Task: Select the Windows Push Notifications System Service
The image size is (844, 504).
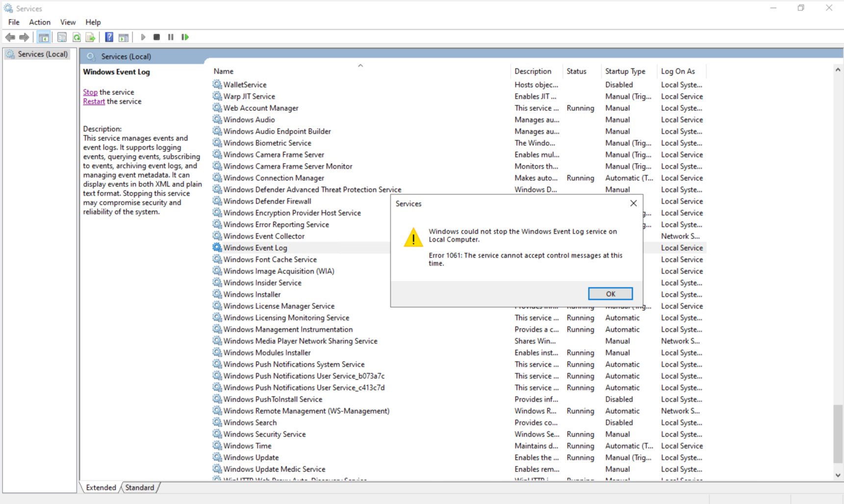Action: pos(459,364)
